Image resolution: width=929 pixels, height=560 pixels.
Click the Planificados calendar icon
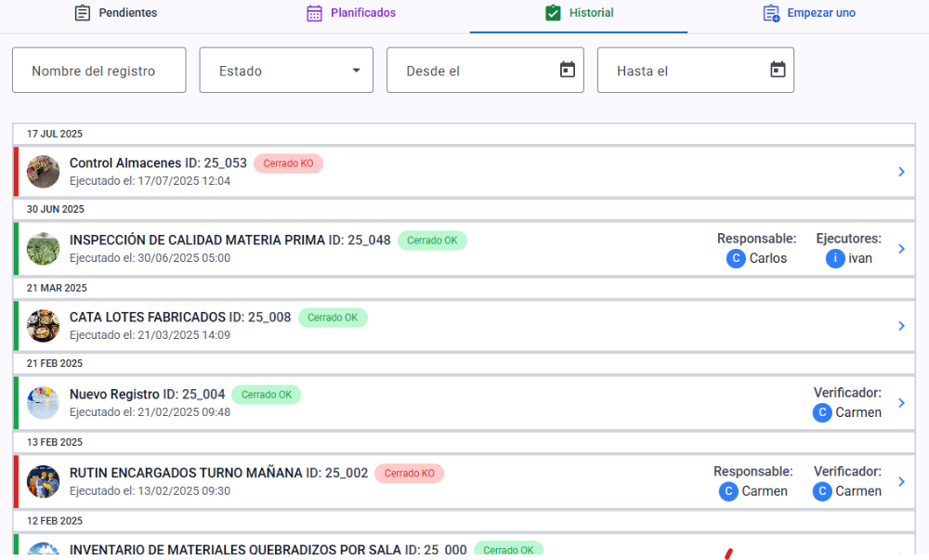pos(314,13)
